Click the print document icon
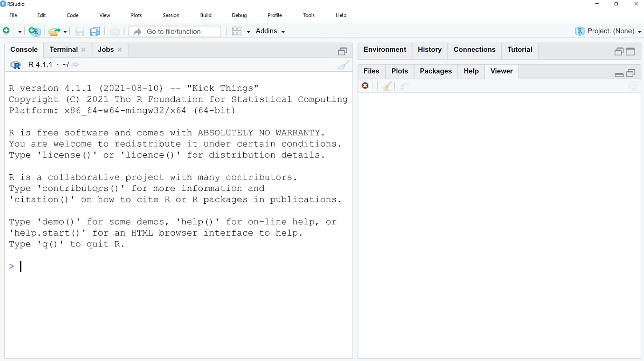Image resolution: width=644 pixels, height=361 pixels. (115, 31)
